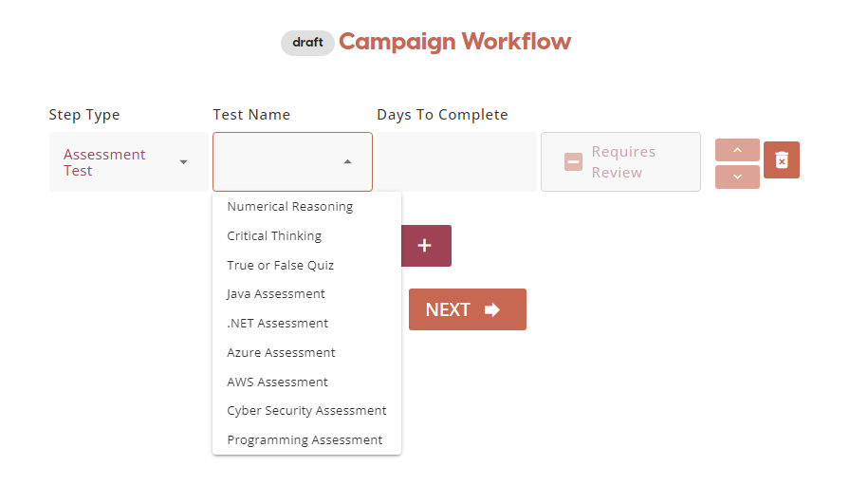868x485 pixels.
Task: Select Azure Assessment option
Action: [x=281, y=353]
